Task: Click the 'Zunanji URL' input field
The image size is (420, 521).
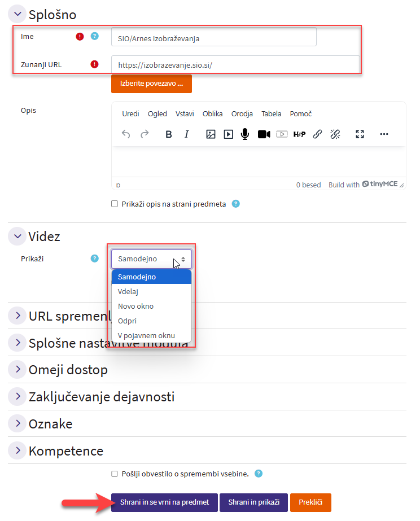Action: [x=235, y=65]
